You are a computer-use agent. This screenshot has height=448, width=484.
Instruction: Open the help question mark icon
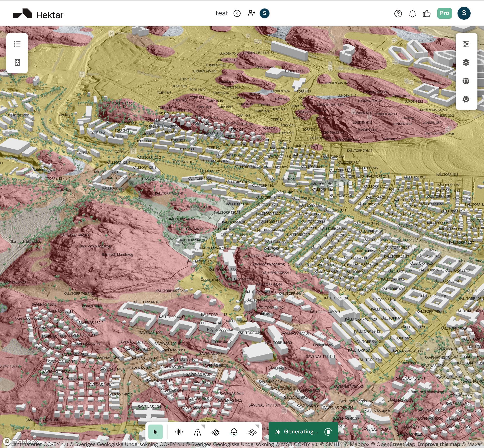[x=398, y=14]
